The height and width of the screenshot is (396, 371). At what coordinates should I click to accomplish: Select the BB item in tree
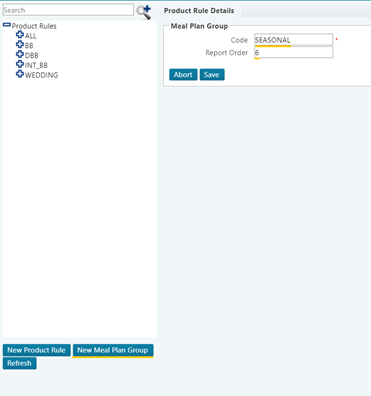[29, 46]
